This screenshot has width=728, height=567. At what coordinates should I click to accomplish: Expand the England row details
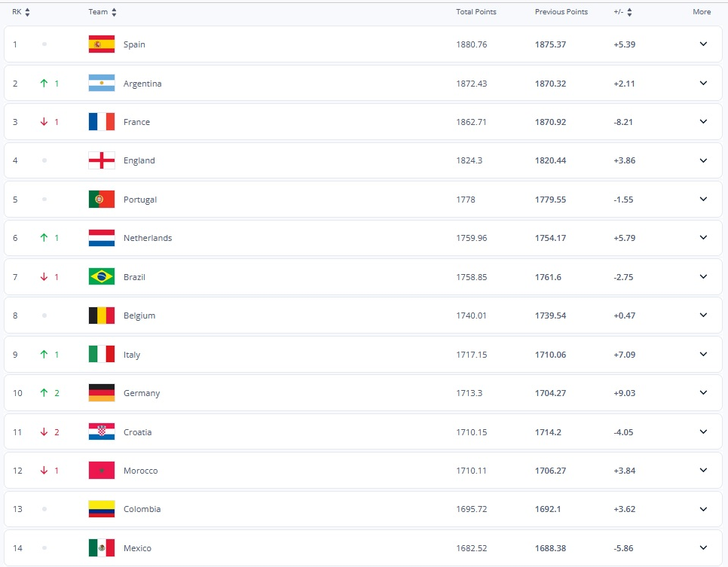pos(703,160)
